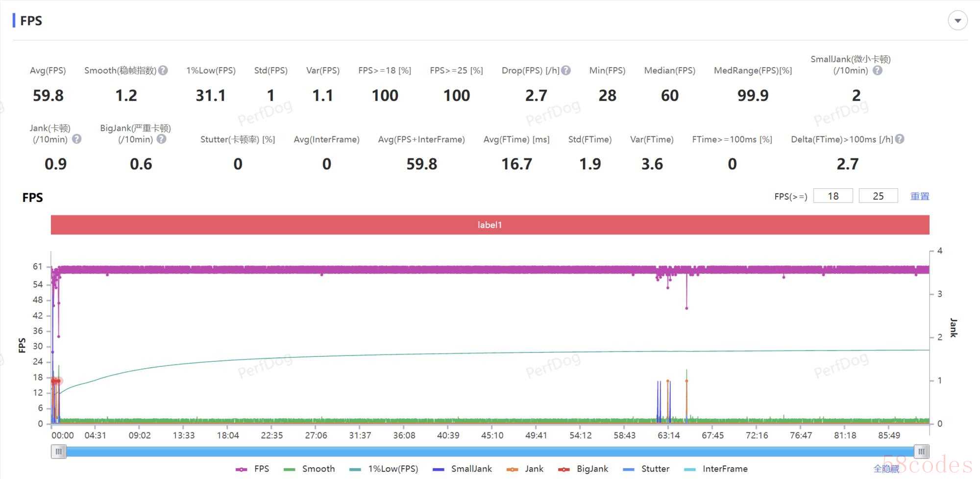The height and width of the screenshot is (479, 980).
Task: Click the help icon for SmallJank(微小卡顿)
Action: pos(878,71)
